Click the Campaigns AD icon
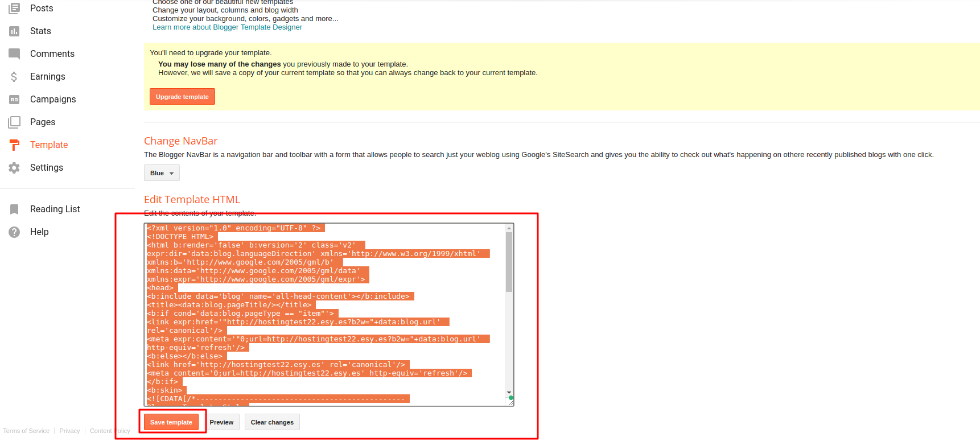This screenshot has width=980, height=441. (14, 100)
